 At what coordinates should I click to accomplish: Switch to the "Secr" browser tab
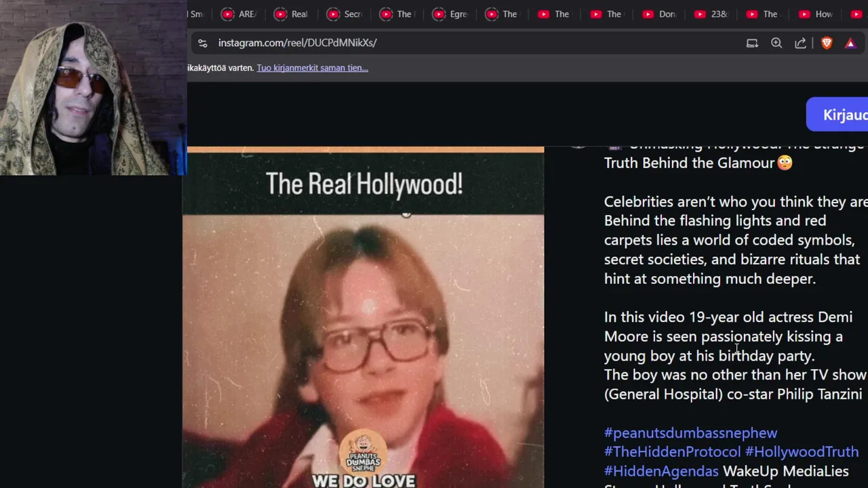(x=344, y=14)
